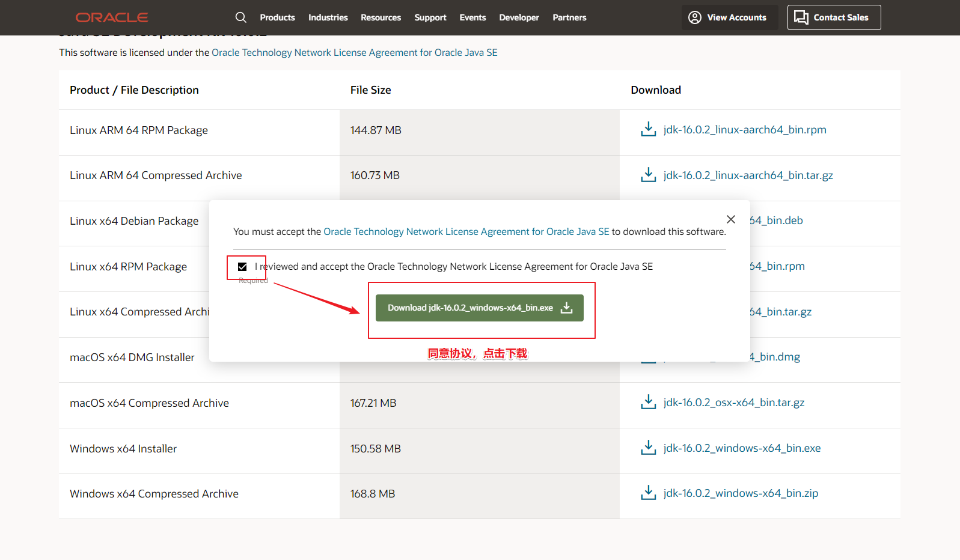The image size is (960, 560).
Task: Open the Resources menu
Action: (x=381, y=17)
